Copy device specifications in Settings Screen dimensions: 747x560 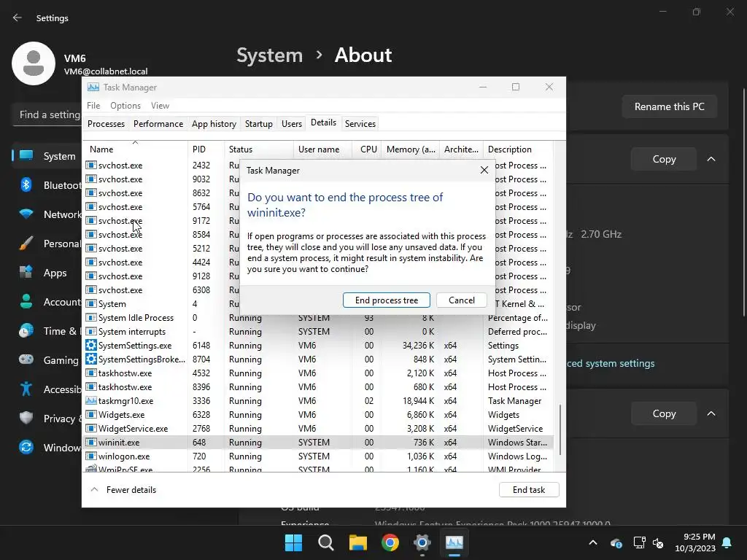[x=664, y=159]
